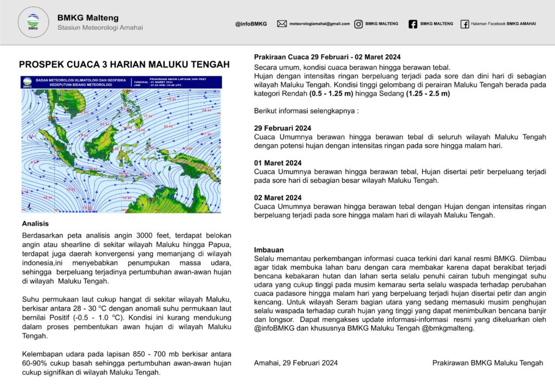Click the meteorologiamahai@gmail.com email address
This screenshot has height=392, width=555.
[x=319, y=24]
